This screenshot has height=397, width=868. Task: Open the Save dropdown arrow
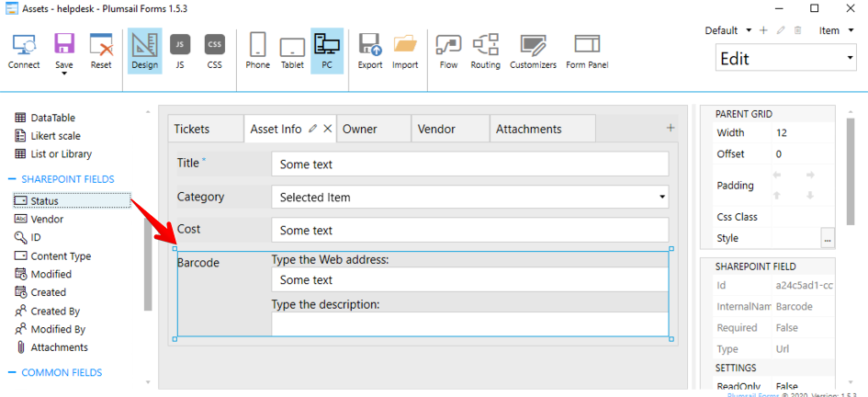click(64, 74)
